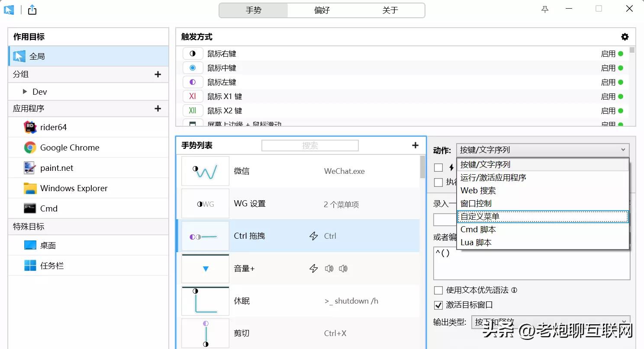
Task: Click the share/export icon beside the app logo
Action: point(32,9)
